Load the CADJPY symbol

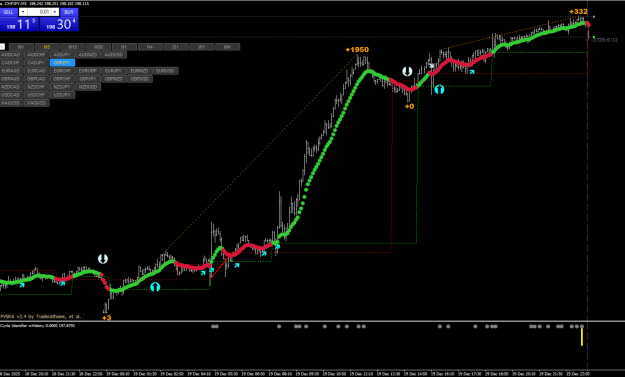pyautogui.click(x=36, y=63)
